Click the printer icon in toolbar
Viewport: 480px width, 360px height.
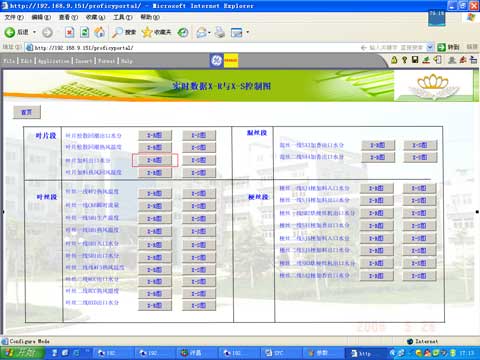coord(220,32)
